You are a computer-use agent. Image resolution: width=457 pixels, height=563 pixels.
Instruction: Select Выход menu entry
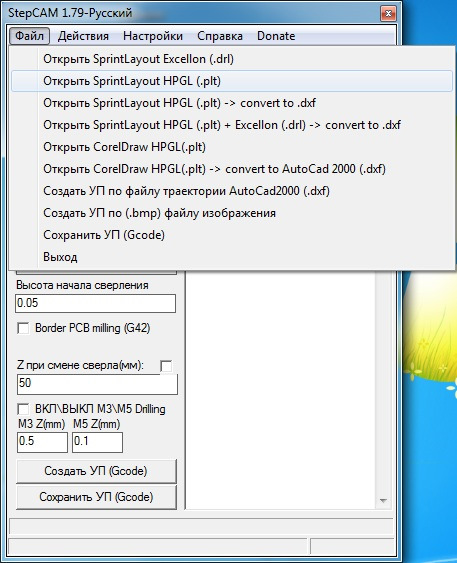232,257
